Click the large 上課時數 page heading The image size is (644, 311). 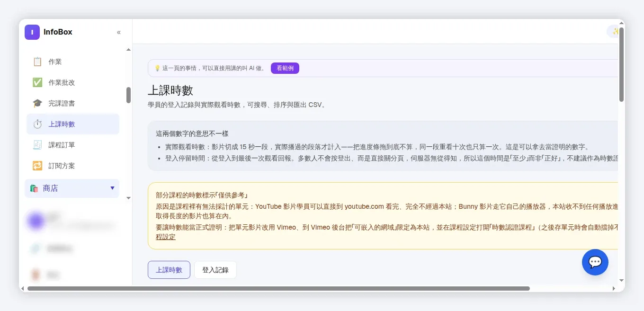click(170, 90)
